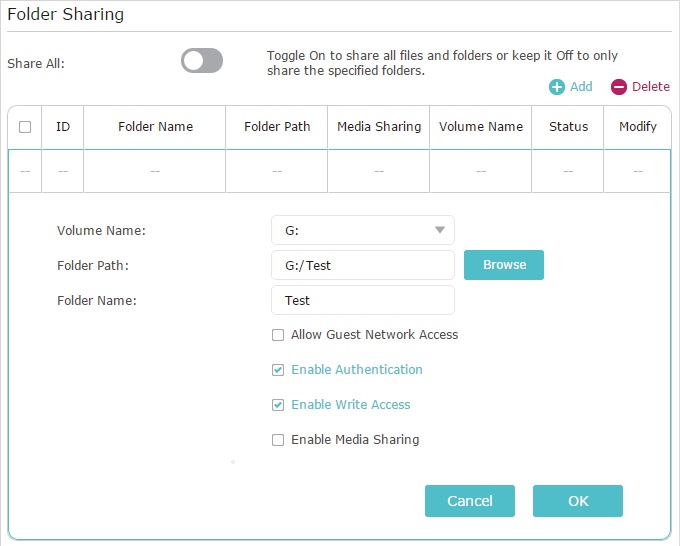Click the Delete text link
Image resolution: width=680 pixels, height=546 pixels.
click(x=651, y=87)
